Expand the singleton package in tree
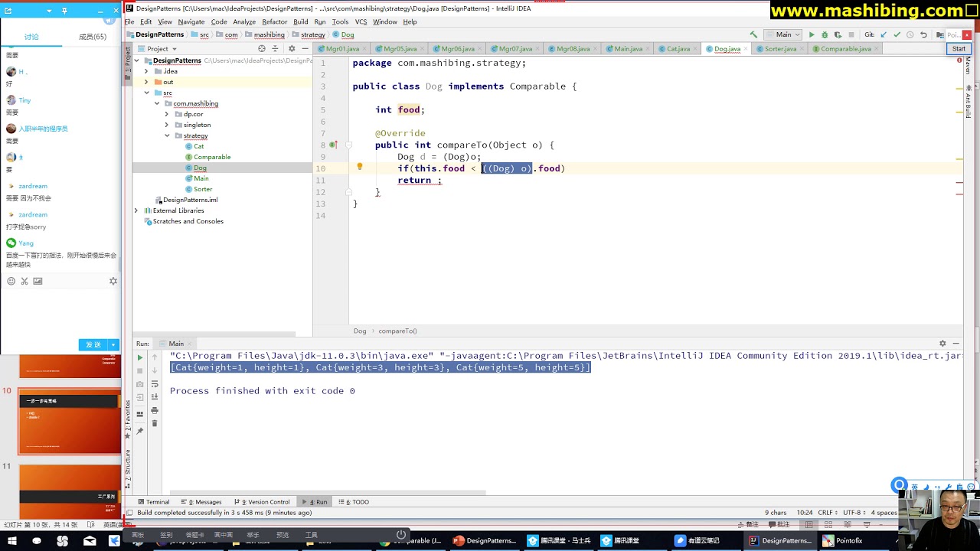This screenshot has width=980, height=551. [x=167, y=125]
